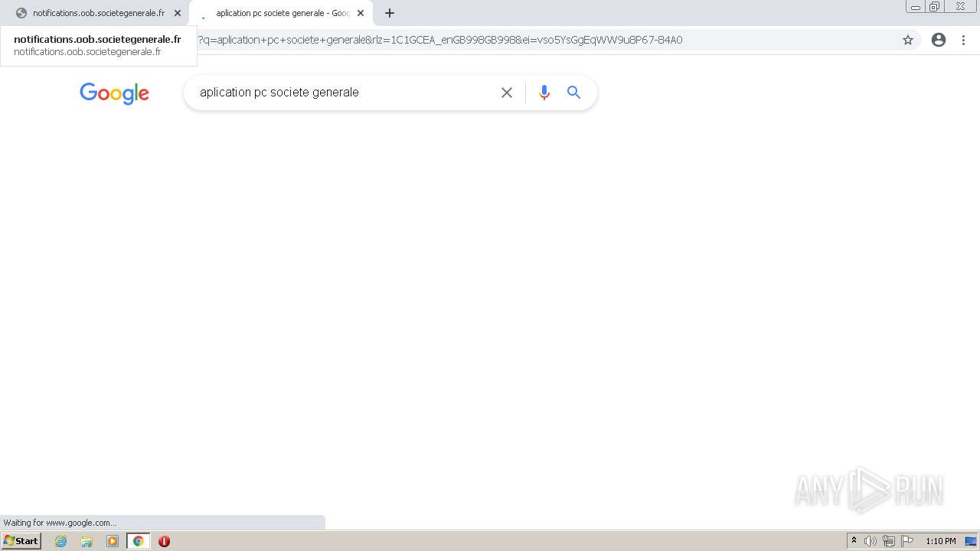Close the aplication pc societe generale tab
Image resolution: width=980 pixels, height=551 pixels.
point(361,13)
